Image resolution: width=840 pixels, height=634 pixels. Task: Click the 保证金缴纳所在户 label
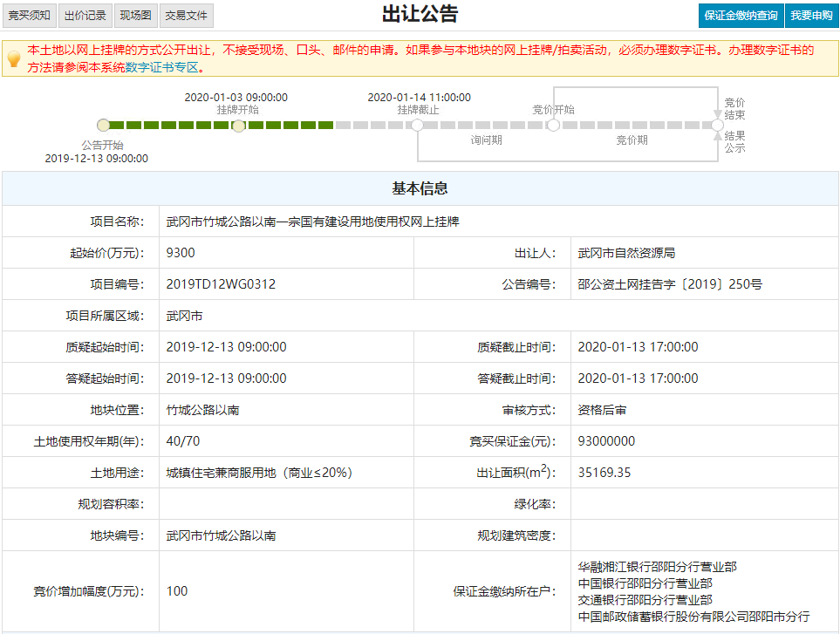504,591
